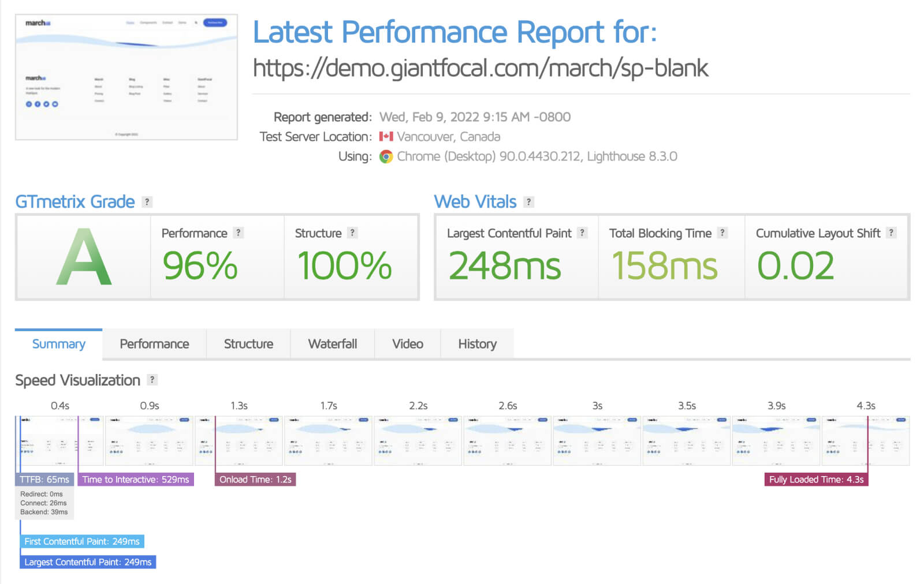924x584 pixels.
Task: Open the Performance score help icon
Action: pos(239,233)
